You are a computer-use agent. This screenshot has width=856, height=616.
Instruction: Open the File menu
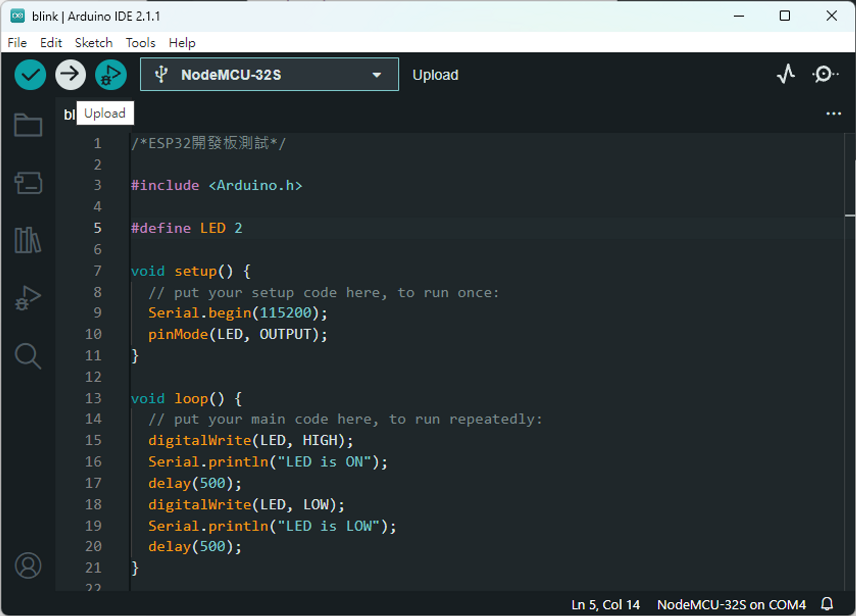(17, 43)
